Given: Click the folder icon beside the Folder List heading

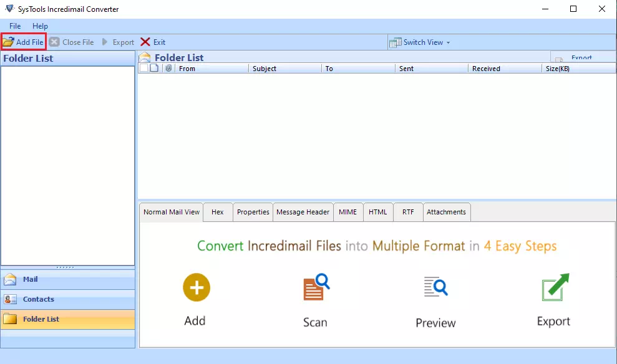Looking at the screenshot, I should (x=145, y=57).
